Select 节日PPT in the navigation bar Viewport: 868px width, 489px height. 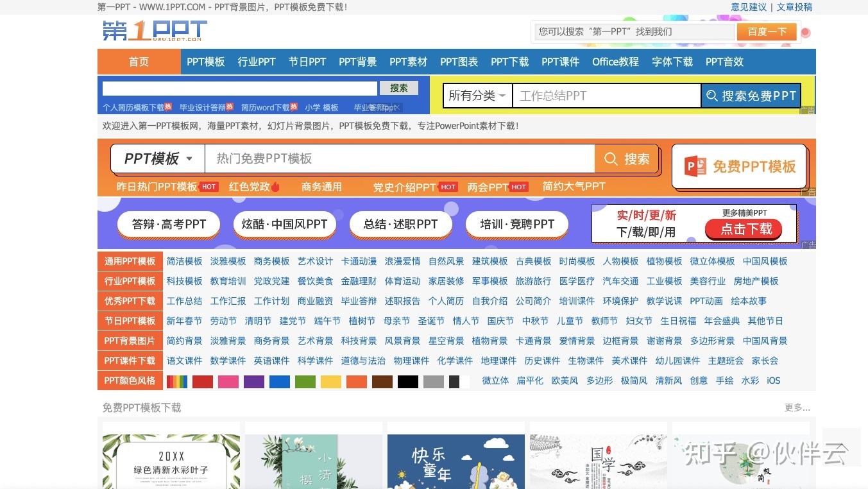tap(307, 62)
